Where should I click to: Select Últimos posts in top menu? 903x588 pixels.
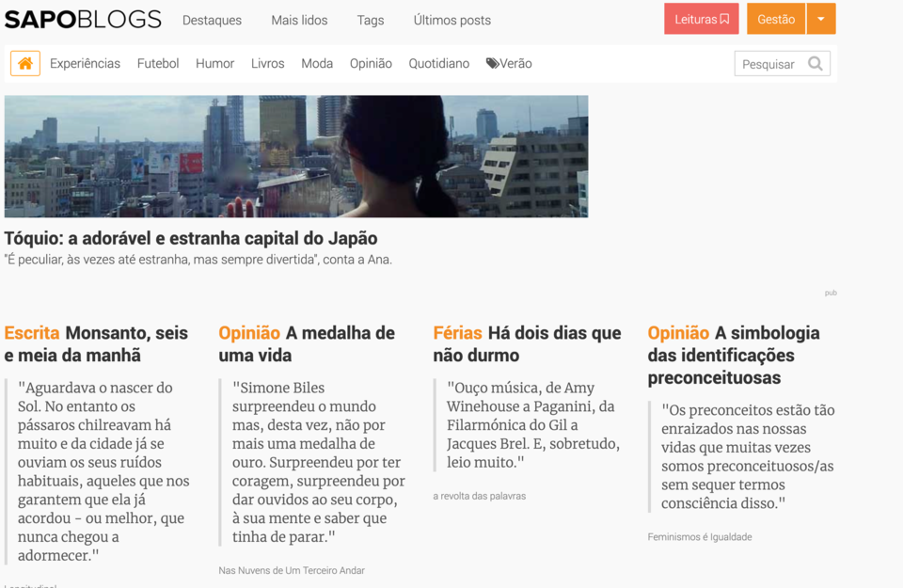(x=451, y=20)
